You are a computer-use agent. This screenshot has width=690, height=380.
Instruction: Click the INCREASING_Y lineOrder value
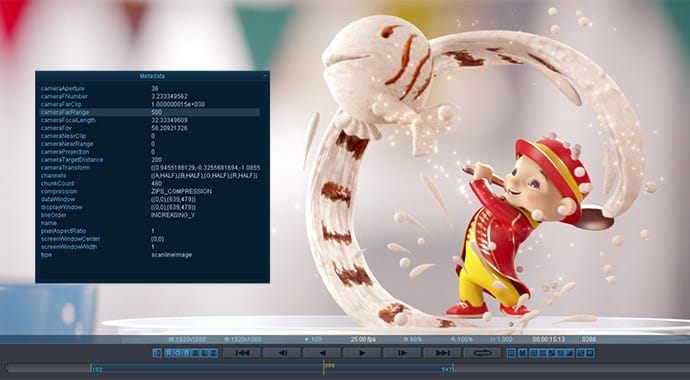(173, 215)
